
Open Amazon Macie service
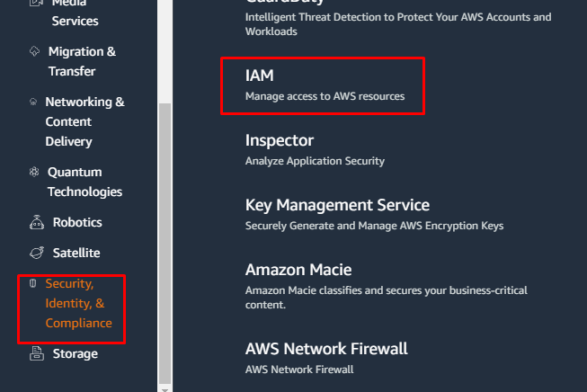(298, 270)
